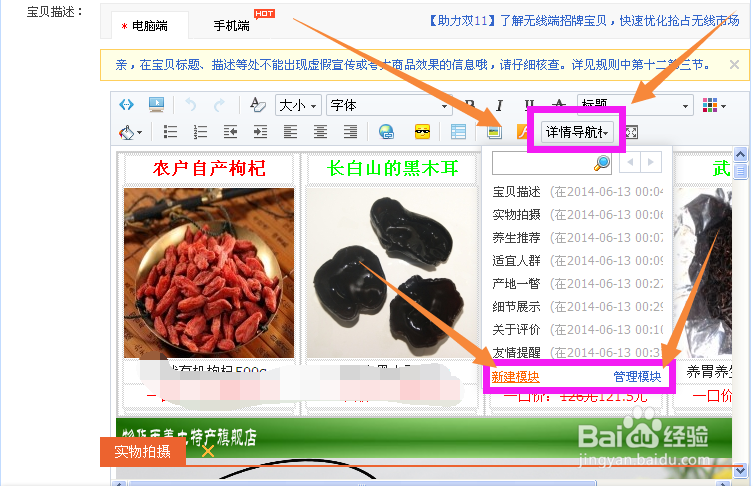Click the 管理模块 link
The width and height of the screenshot is (753, 486).
637,377
